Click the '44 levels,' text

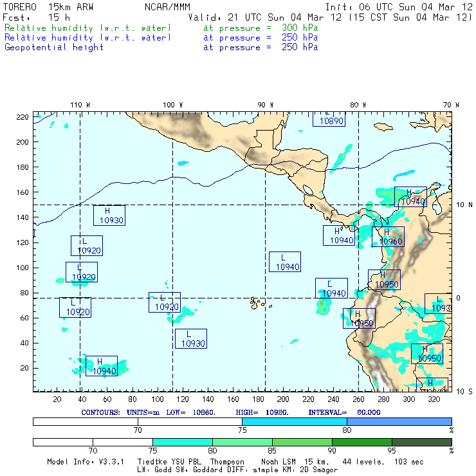pyautogui.click(x=363, y=462)
